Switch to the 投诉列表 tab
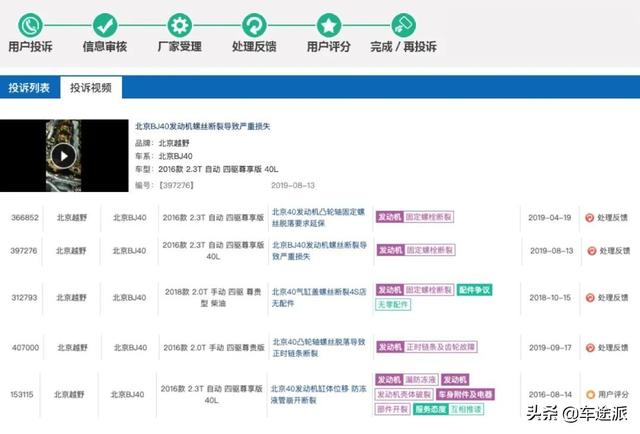The image size is (640, 434). click(x=29, y=87)
